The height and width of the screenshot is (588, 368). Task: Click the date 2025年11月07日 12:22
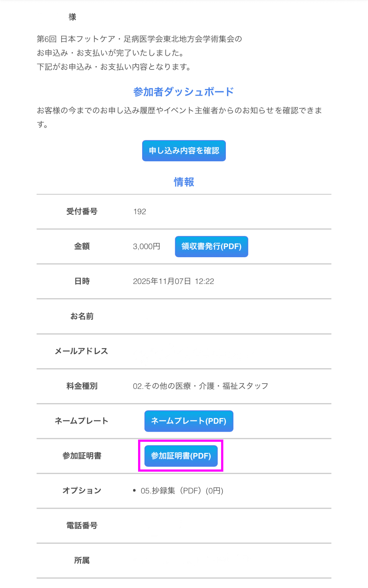tap(173, 281)
